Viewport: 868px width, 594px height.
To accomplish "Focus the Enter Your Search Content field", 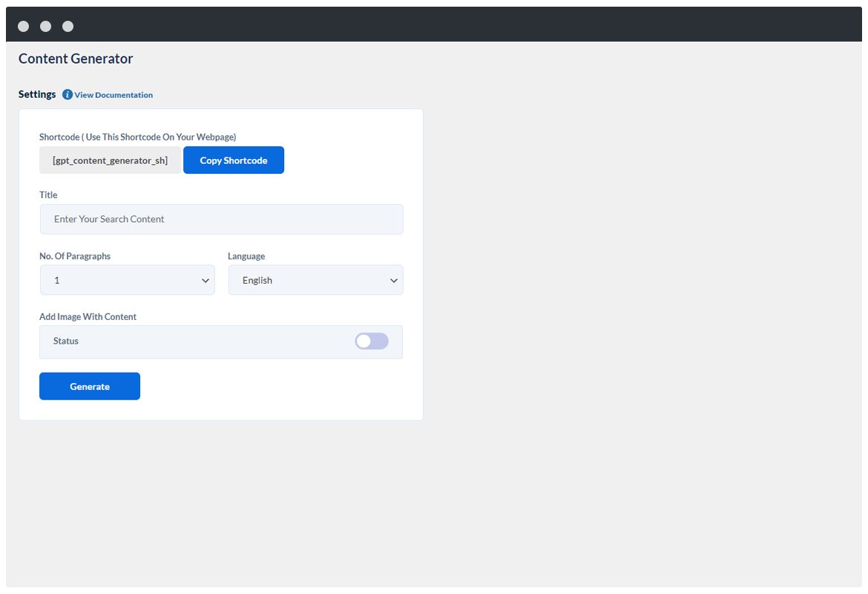I will point(221,220).
